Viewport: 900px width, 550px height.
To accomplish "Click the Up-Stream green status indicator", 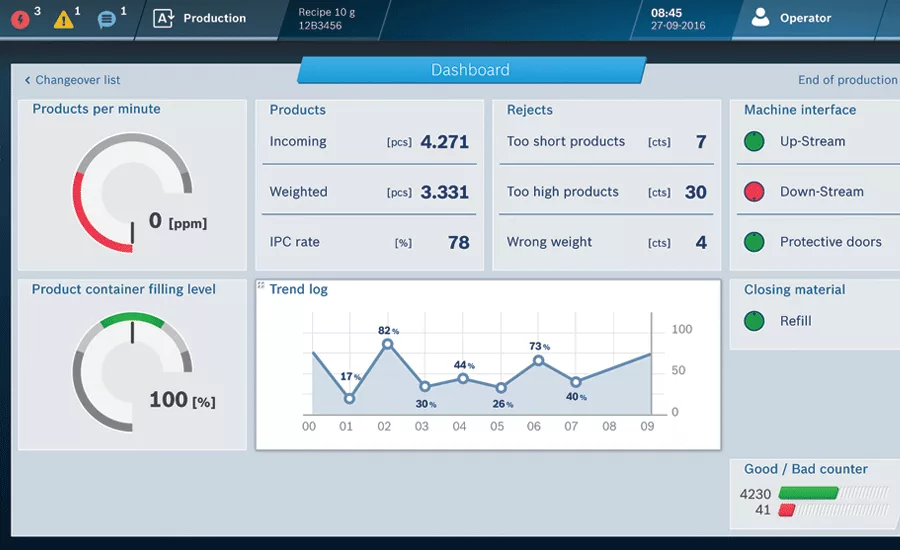I will [754, 141].
